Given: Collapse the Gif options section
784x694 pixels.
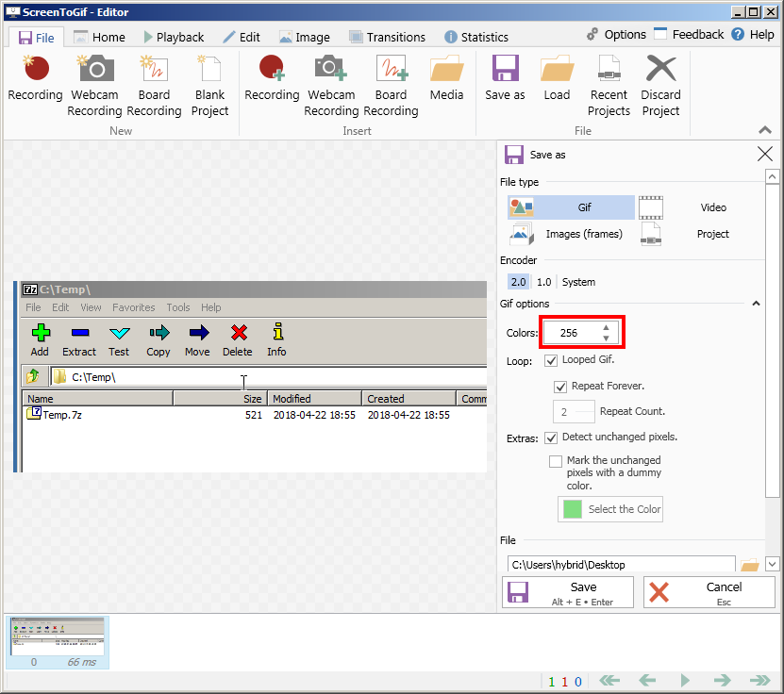Looking at the screenshot, I should (x=756, y=304).
